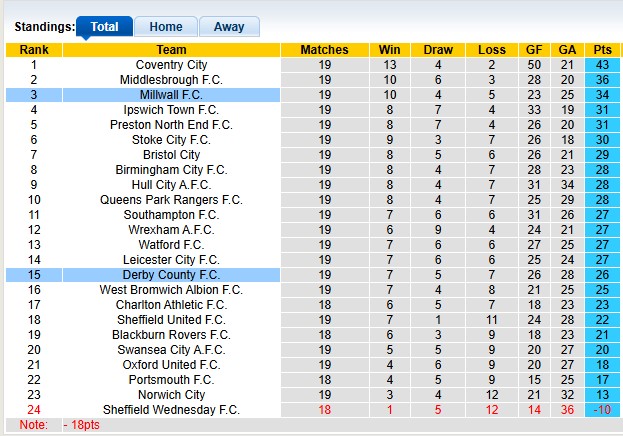Click Ipswich Town F.C. team name
This screenshot has width=623, height=436.
171,110
